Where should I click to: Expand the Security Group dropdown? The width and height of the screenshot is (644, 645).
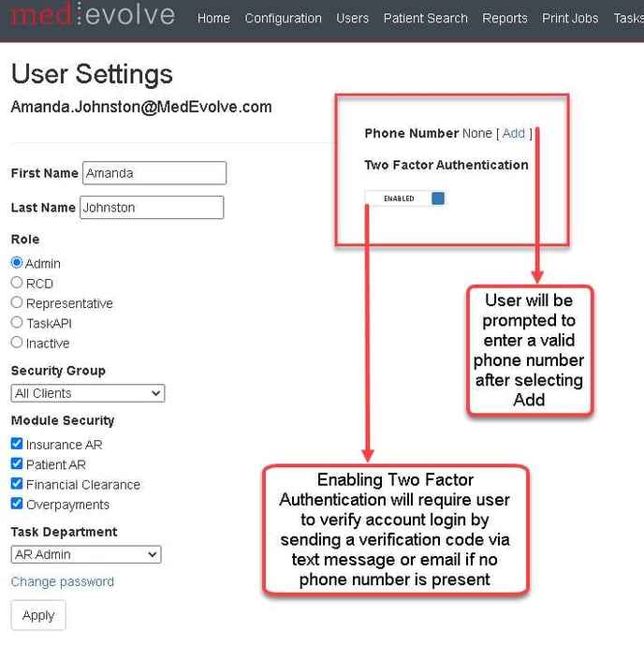(88, 393)
